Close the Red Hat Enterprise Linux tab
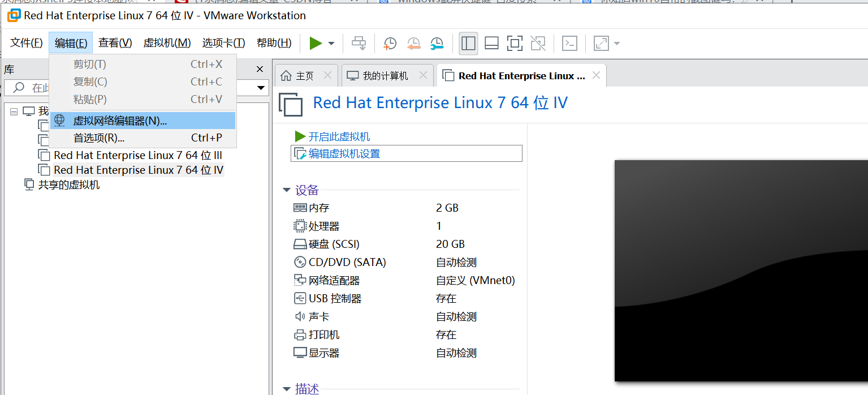Image resolution: width=868 pixels, height=395 pixels. 596,75
